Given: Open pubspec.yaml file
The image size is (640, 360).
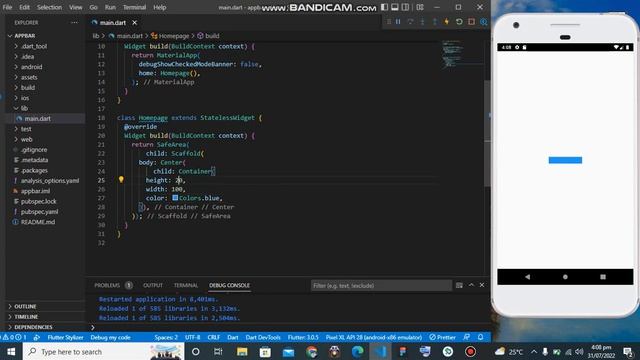Looking at the screenshot, I should click(x=39, y=212).
